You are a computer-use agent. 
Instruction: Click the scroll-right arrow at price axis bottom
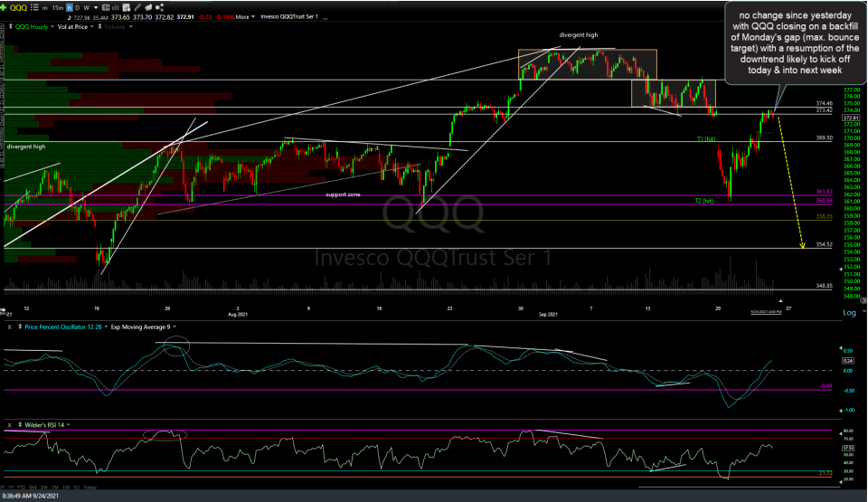click(x=863, y=300)
